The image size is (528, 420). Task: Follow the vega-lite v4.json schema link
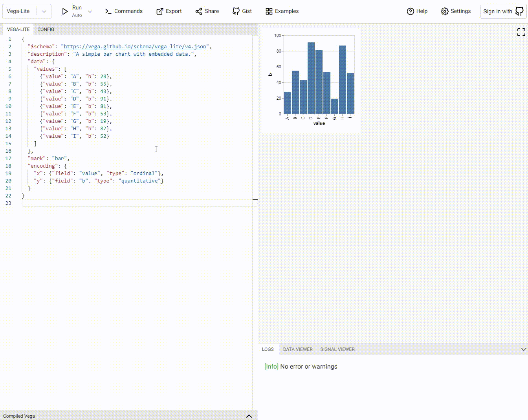pos(135,47)
